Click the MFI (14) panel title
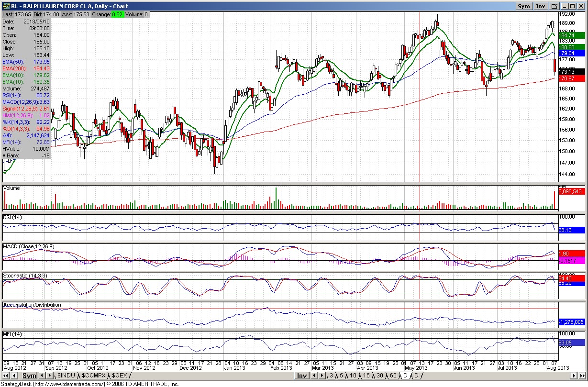This screenshot has height=387, width=588. point(12,333)
